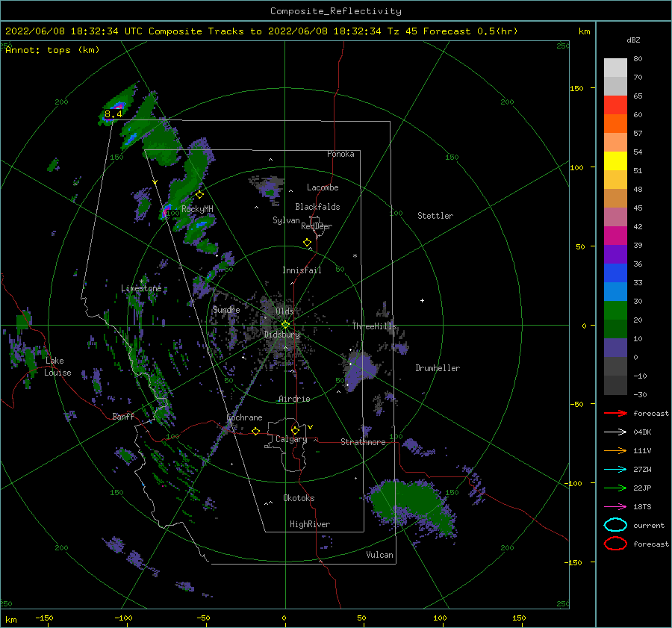Click the lightest gray swatch at the scale top

coord(615,68)
